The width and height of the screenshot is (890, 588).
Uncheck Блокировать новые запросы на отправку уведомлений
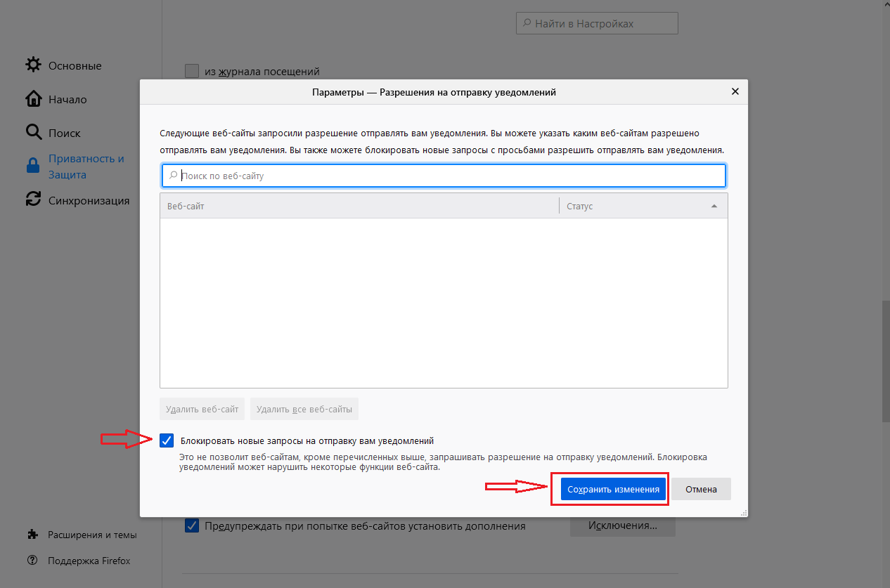coord(167,440)
